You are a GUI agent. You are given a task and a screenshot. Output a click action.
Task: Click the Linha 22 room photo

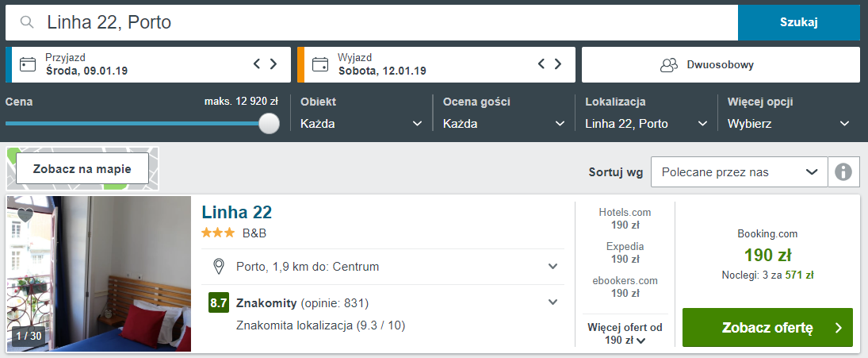[x=98, y=274]
